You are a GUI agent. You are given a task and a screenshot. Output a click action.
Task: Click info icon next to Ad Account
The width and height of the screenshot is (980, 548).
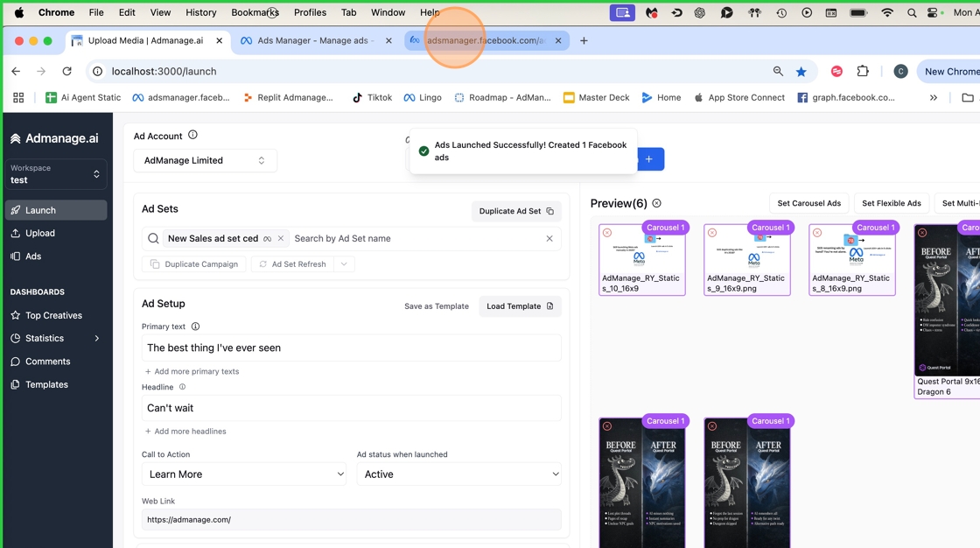[x=192, y=135]
